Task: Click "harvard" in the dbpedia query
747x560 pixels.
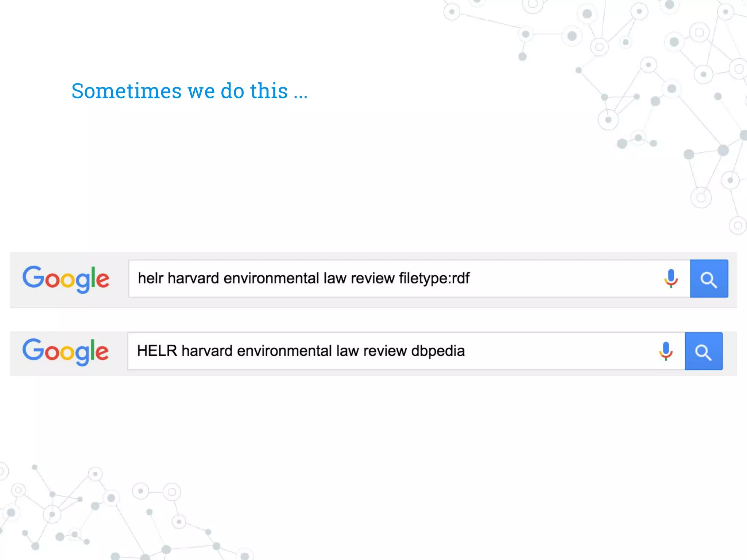Action: pyautogui.click(x=207, y=351)
